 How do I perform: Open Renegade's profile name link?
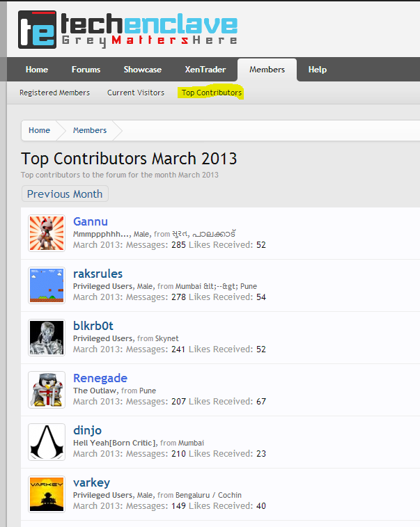(100, 378)
